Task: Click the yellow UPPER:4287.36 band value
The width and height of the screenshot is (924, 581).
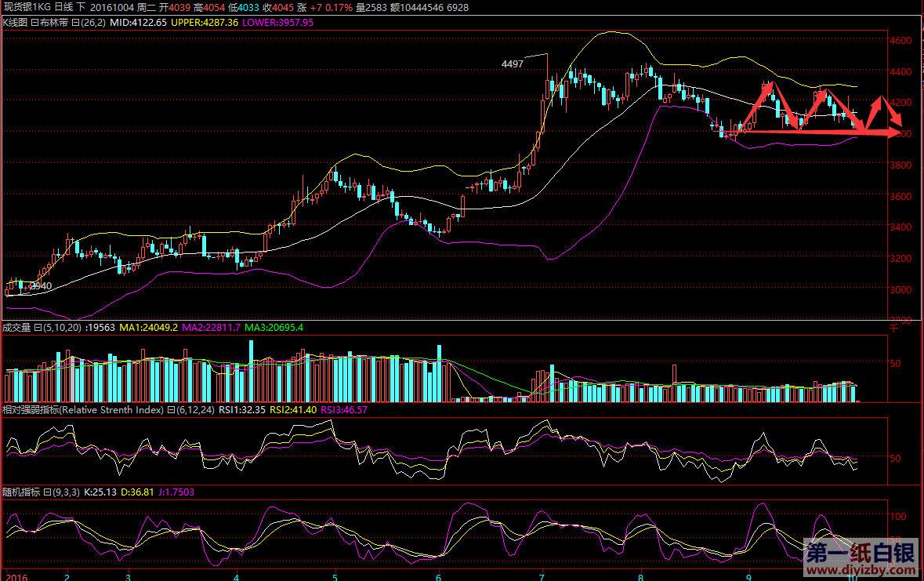Action: 205,23
